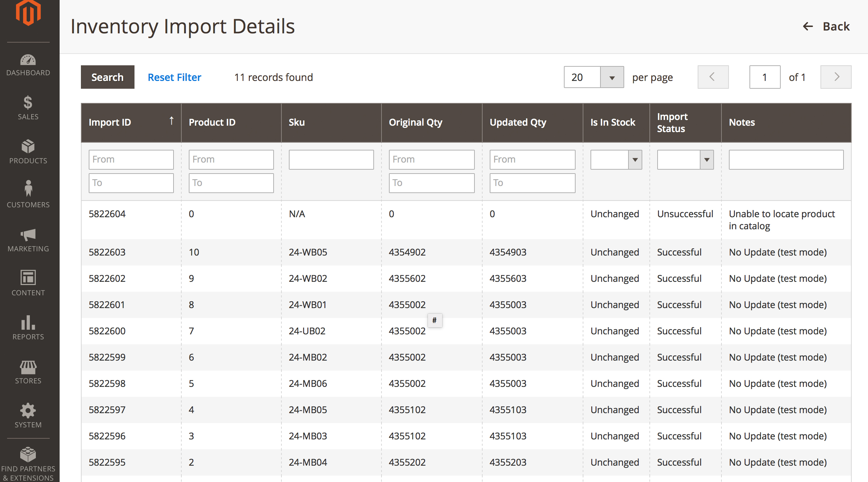Sort by Notes column header
868x482 pixels.
(786, 122)
